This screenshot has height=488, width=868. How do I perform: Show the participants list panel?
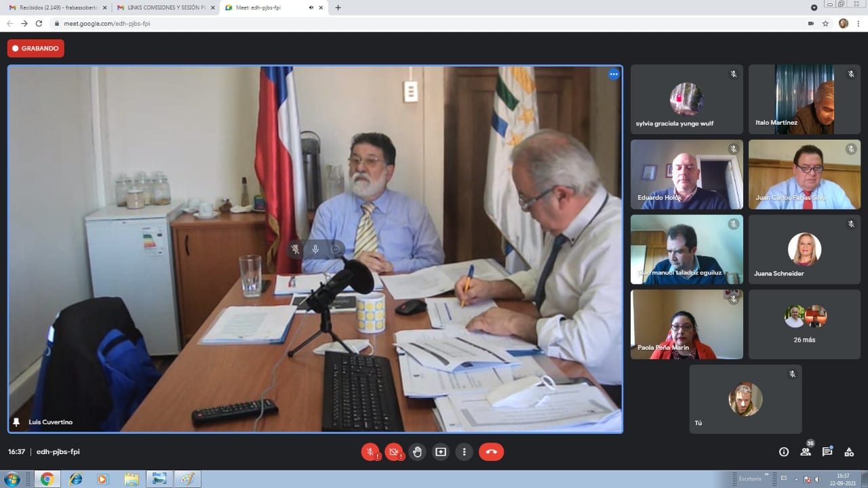pos(806,452)
